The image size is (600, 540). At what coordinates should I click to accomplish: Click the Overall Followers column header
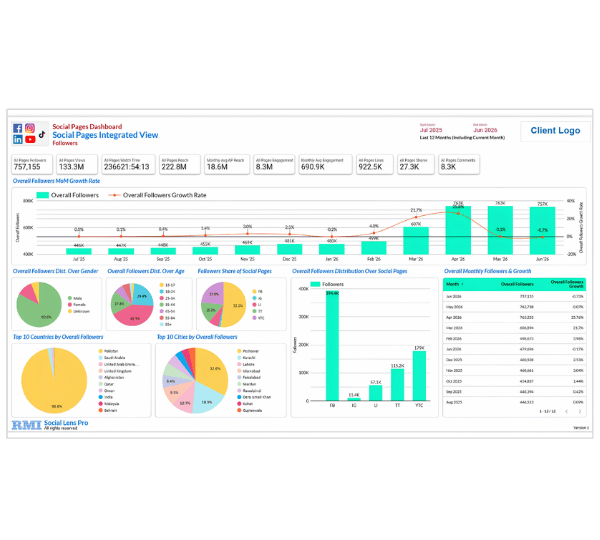coord(517,284)
